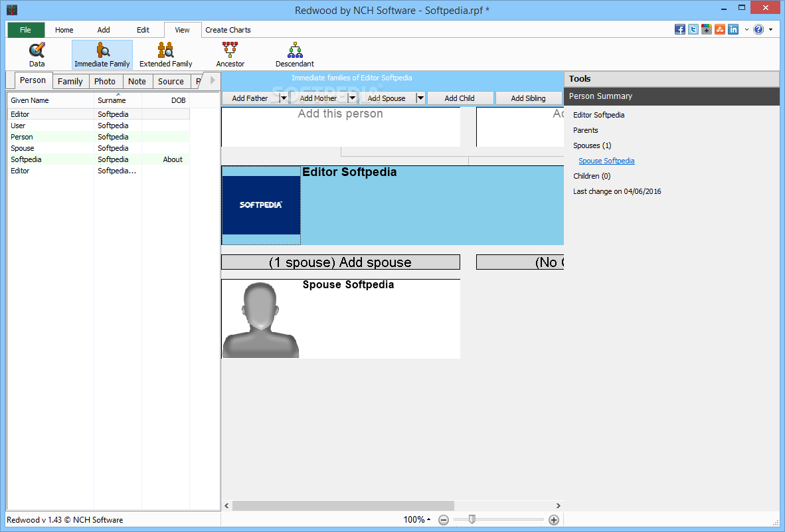Switch to the Family panel tab
This screenshot has width=785, height=532.
tap(70, 81)
